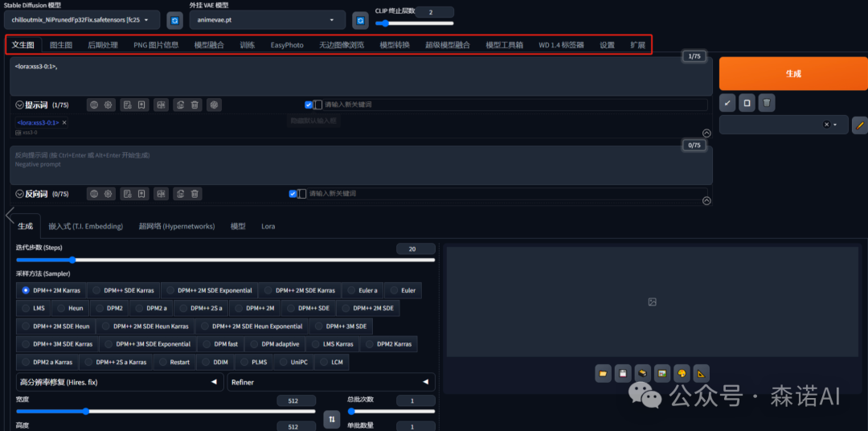Adjust the CLIP 终止层数 slider

[414, 23]
